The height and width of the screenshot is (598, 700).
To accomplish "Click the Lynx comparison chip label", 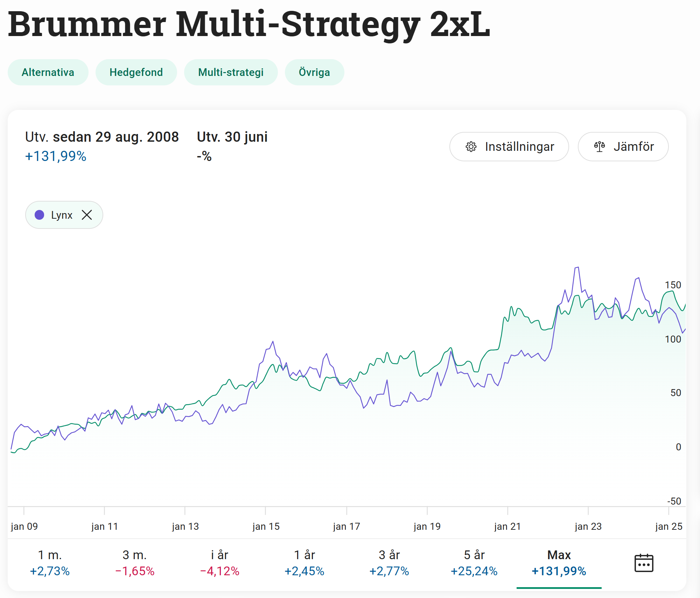I will (62, 215).
